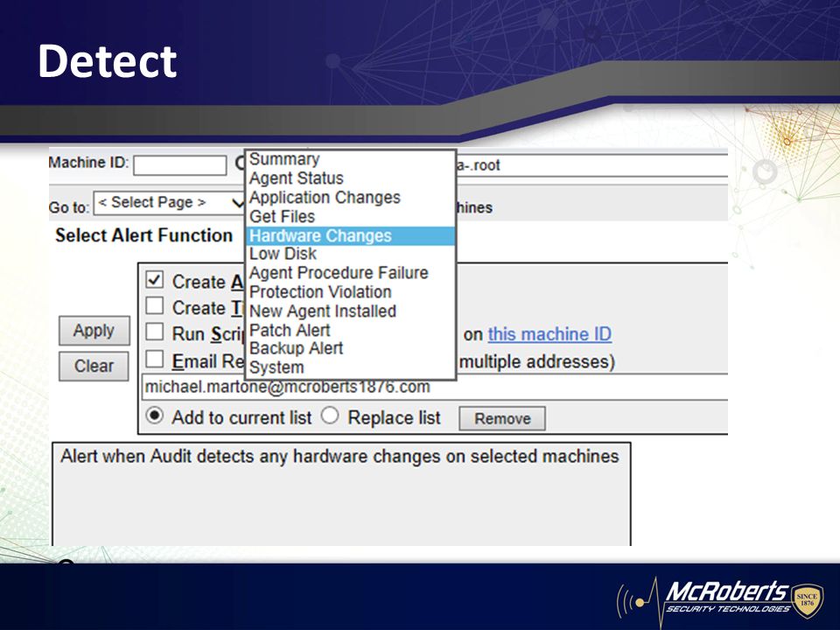Click the Select Alert Function label

coord(143,235)
